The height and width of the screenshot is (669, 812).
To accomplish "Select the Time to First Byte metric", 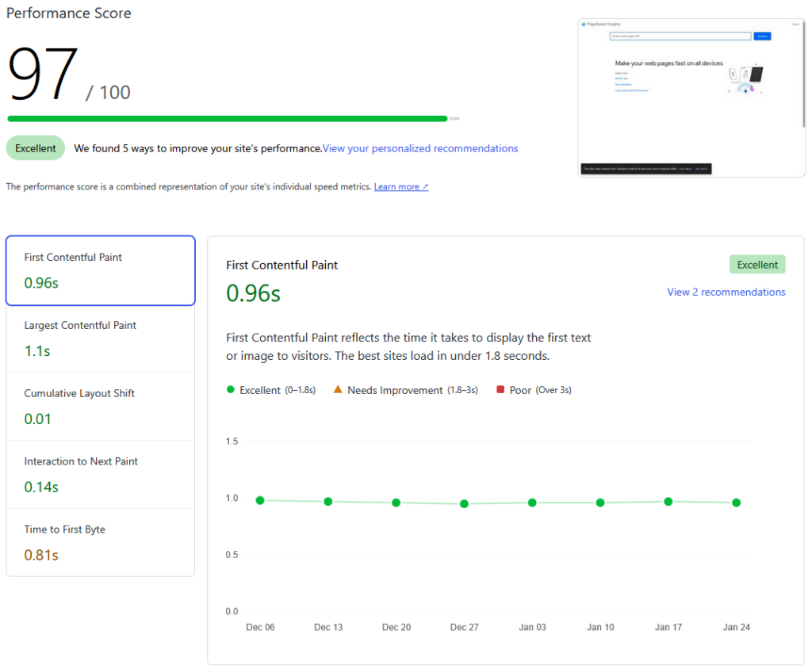I will [x=101, y=542].
